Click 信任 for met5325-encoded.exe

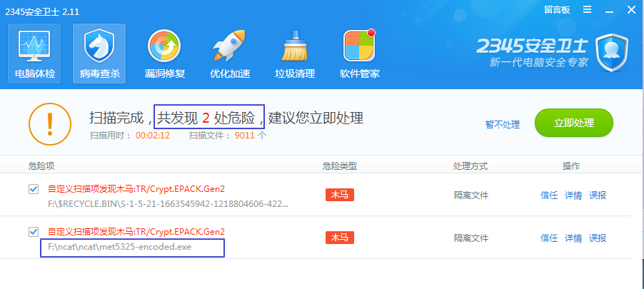click(549, 238)
